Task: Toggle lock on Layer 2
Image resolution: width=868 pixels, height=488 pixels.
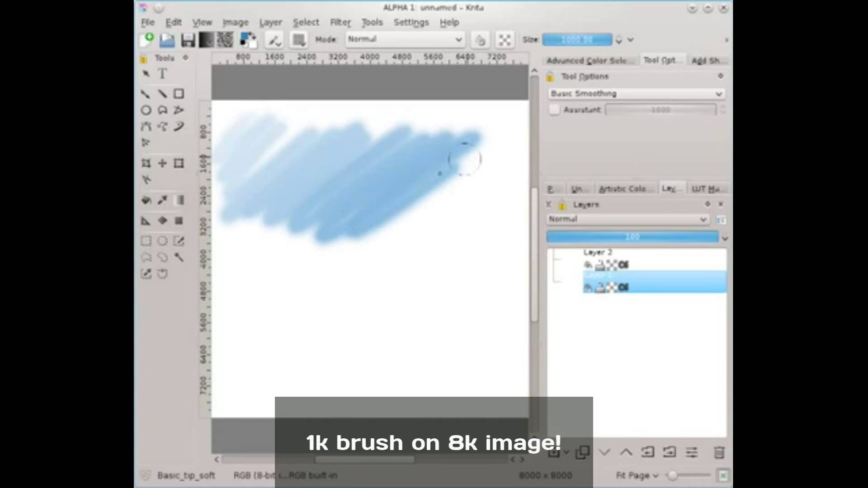Action: coord(600,265)
